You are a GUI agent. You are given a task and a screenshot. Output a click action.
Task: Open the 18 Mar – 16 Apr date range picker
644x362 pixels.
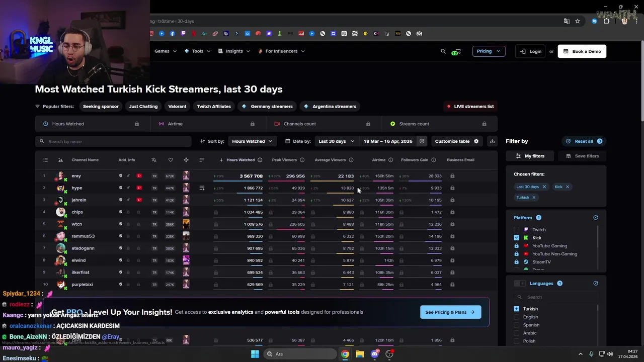pyautogui.click(x=388, y=141)
